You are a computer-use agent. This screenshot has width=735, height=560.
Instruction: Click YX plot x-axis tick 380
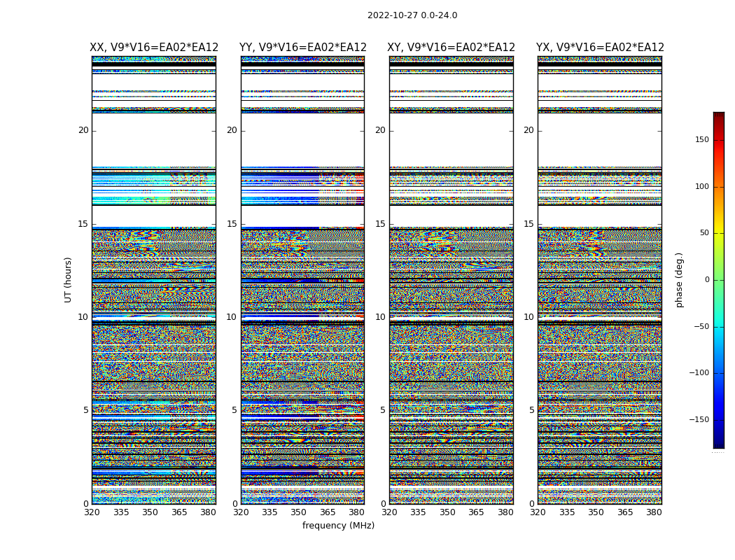654,512
